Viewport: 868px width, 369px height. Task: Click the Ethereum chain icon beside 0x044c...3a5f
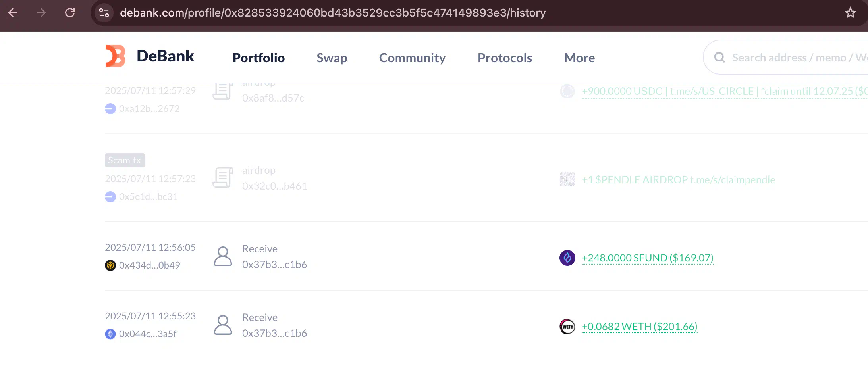pos(110,334)
